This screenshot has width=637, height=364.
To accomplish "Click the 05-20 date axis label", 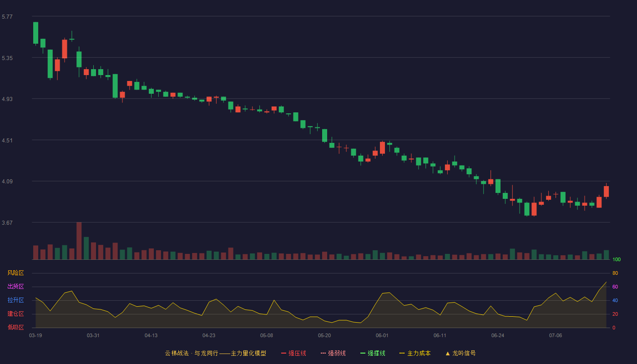I will (324, 335).
